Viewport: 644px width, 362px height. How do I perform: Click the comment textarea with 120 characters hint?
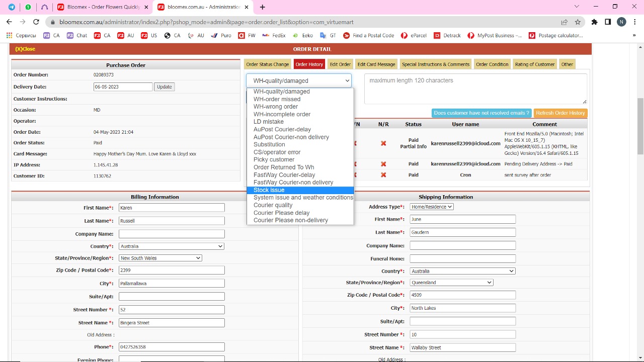pos(475,89)
